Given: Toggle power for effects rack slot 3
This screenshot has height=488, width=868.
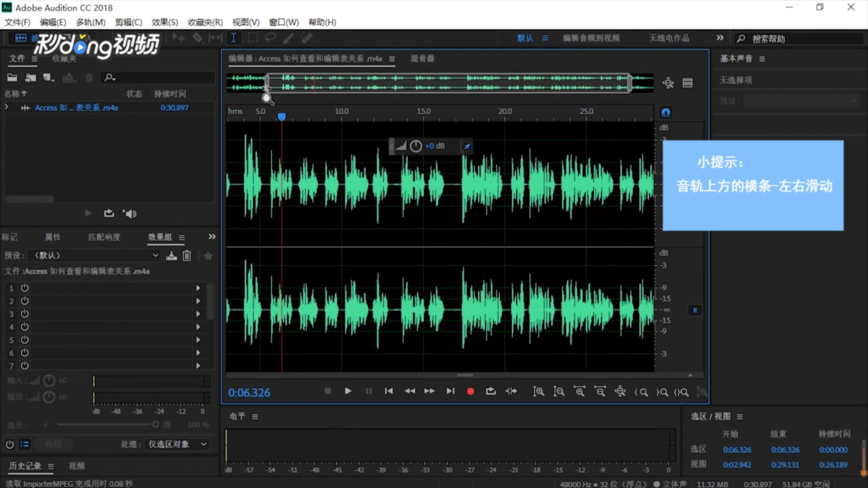Looking at the screenshot, I should point(25,314).
